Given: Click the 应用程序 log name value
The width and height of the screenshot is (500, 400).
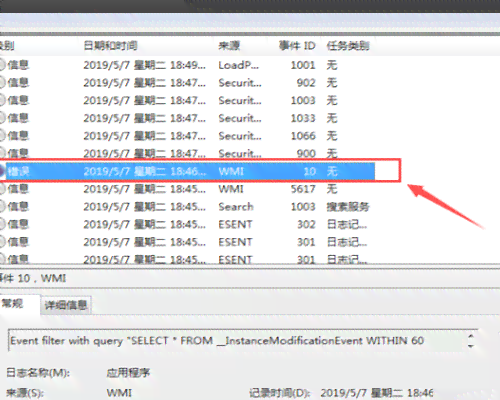Looking at the screenshot, I should [129, 373].
